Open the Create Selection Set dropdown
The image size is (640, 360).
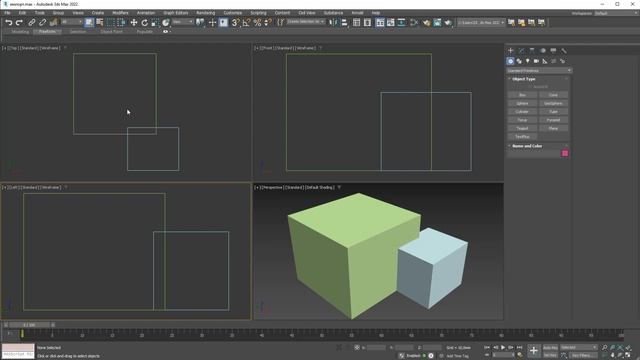coord(305,22)
